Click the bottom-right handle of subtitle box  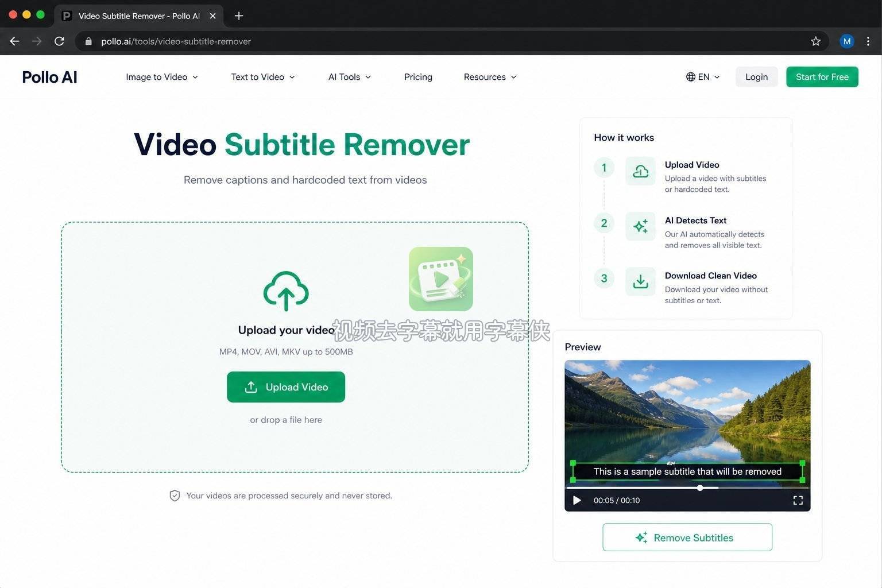coord(802,480)
